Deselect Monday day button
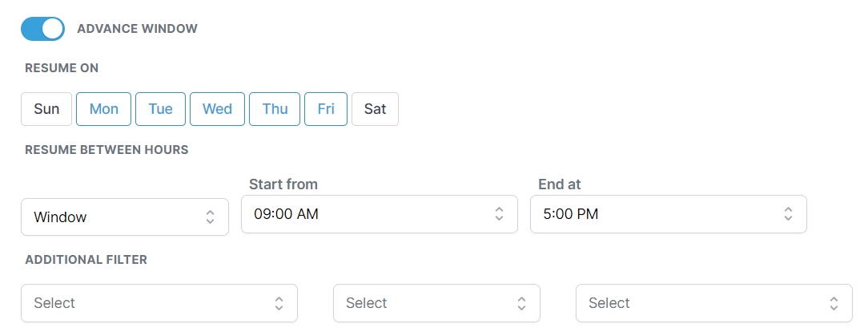Screen dimensions: 868x328 [x=104, y=109]
